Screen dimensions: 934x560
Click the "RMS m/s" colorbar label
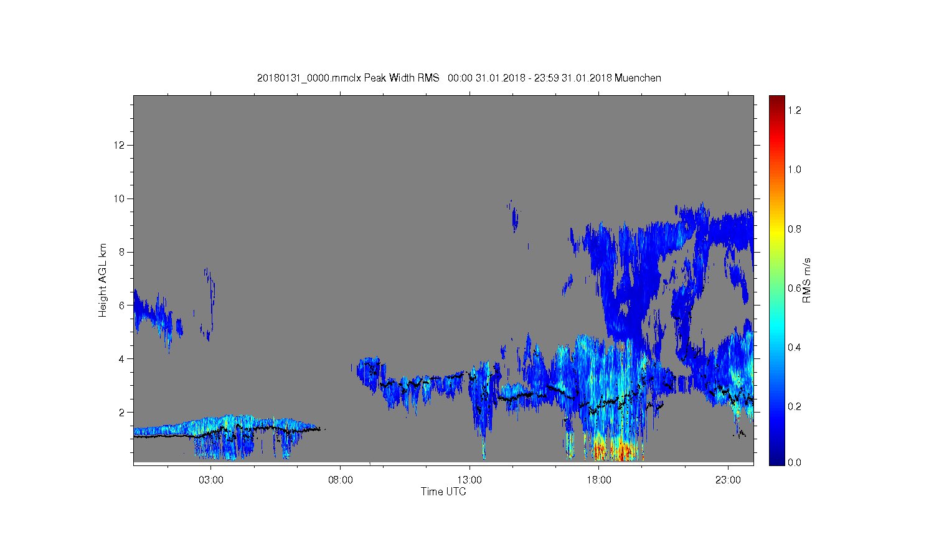tap(806, 280)
